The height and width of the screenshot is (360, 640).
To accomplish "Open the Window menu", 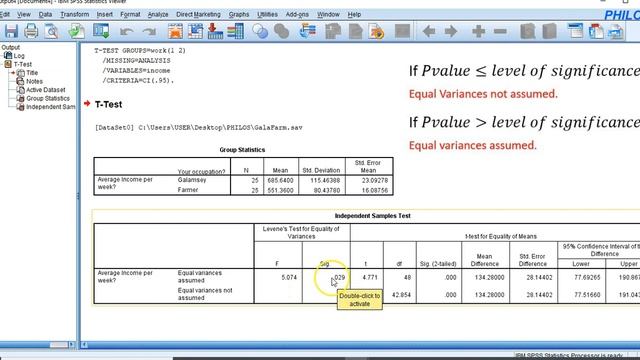I will [x=328, y=14].
